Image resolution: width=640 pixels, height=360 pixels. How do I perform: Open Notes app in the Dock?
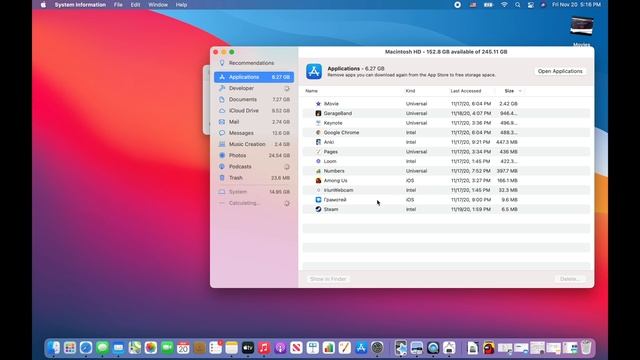pos(231,348)
